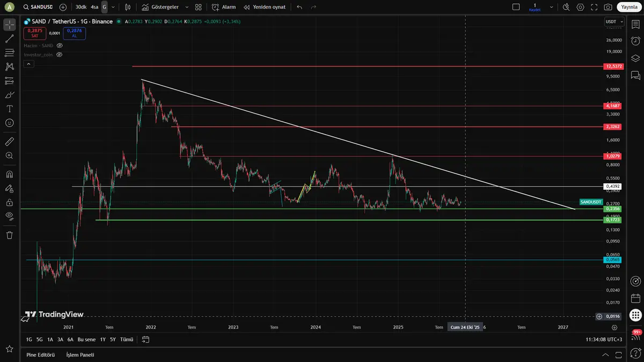The image size is (644, 362).
Task: Open the price scale settings gear
Action: click(x=614, y=327)
